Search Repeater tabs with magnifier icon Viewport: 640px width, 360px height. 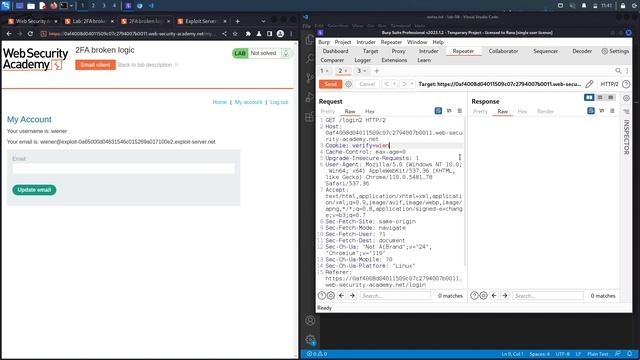pos(618,71)
